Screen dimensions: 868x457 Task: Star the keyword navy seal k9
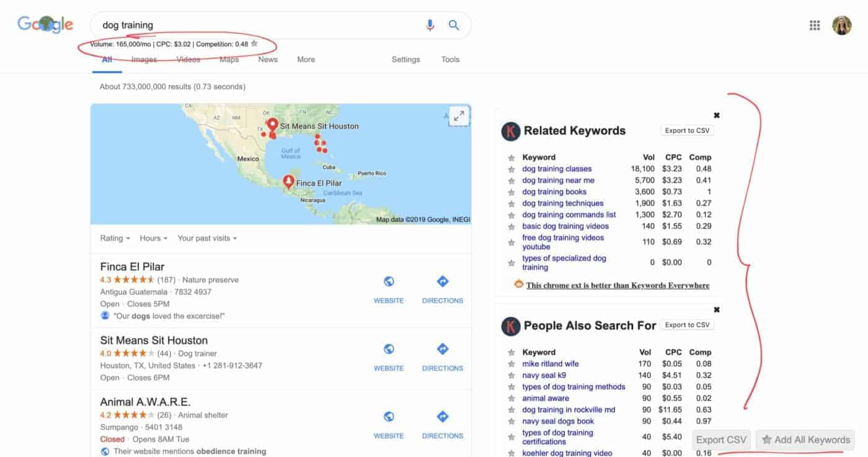pos(511,375)
